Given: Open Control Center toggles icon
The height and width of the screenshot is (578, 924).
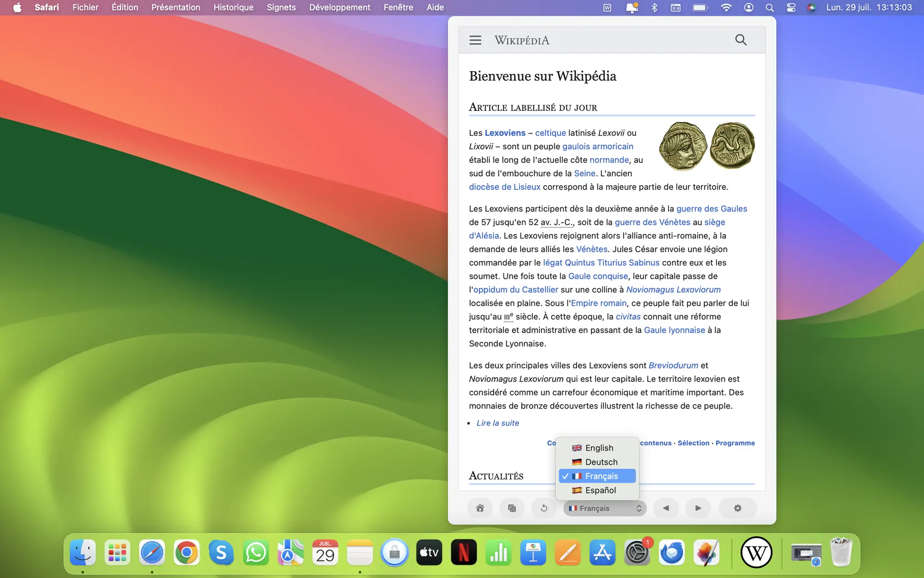Looking at the screenshot, I should coord(791,7).
